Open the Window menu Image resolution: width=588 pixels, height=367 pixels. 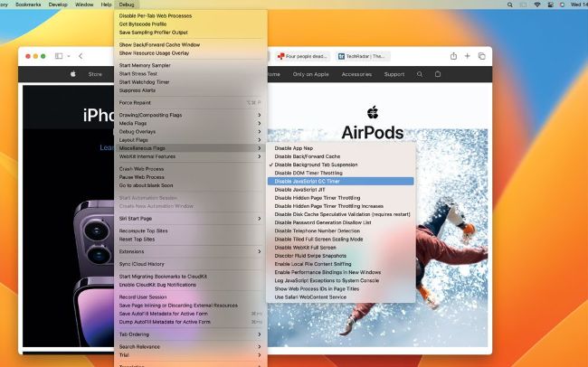84,5
